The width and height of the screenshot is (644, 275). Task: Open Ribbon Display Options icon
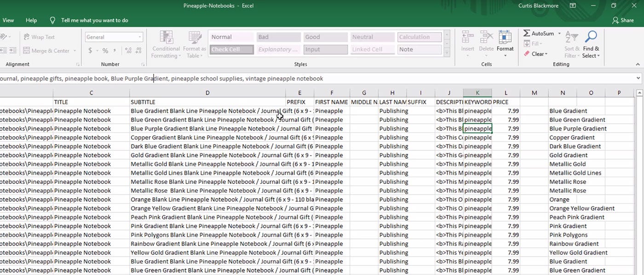[x=573, y=6]
